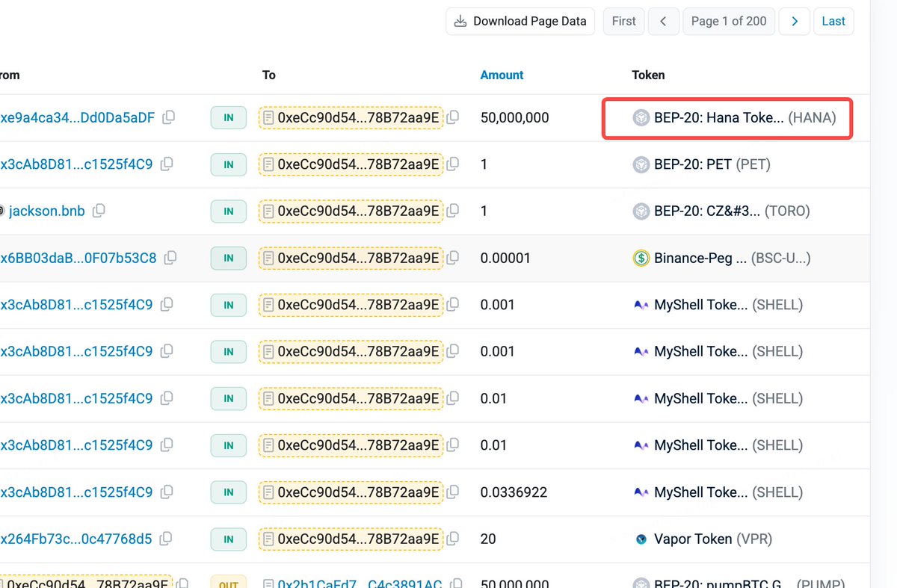Viewport: 897px width, 588px height.
Task: Click the Page 1 of 200 indicator
Action: pyautogui.click(x=729, y=21)
